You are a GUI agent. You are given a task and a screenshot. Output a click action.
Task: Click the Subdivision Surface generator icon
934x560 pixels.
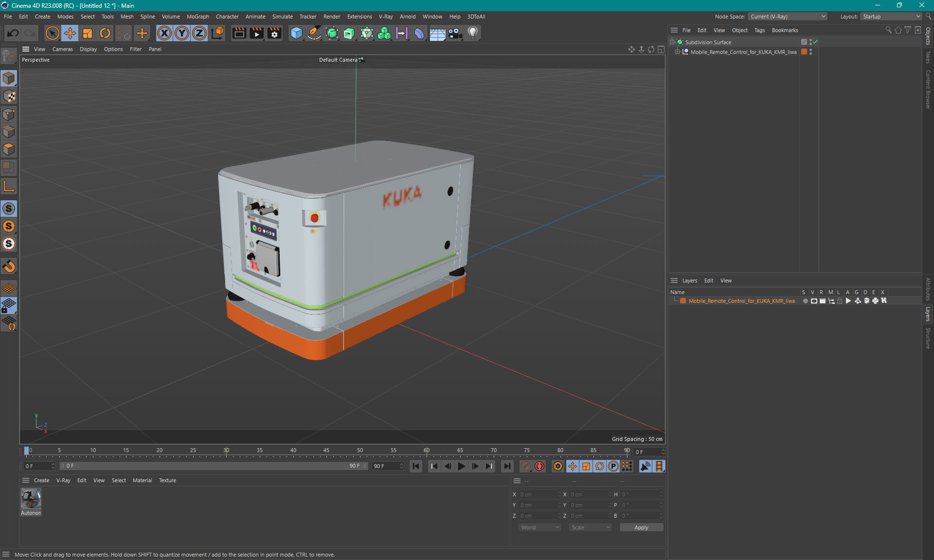point(332,33)
